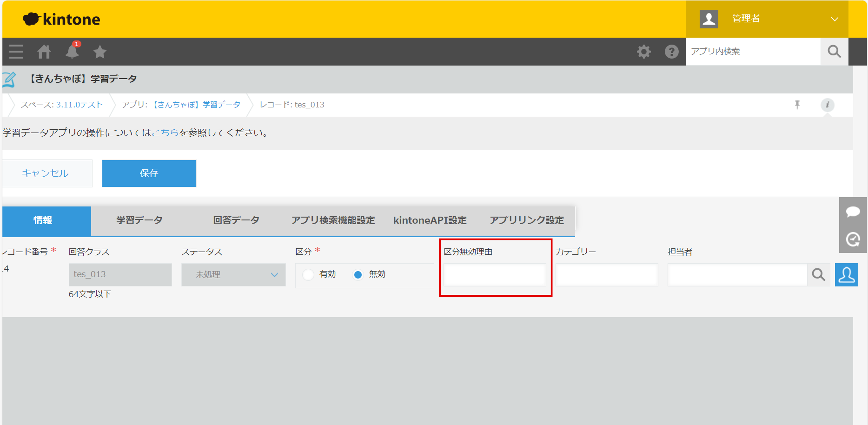Select the 無効 radio button
Viewport: 868px width, 425px height.
click(358, 275)
